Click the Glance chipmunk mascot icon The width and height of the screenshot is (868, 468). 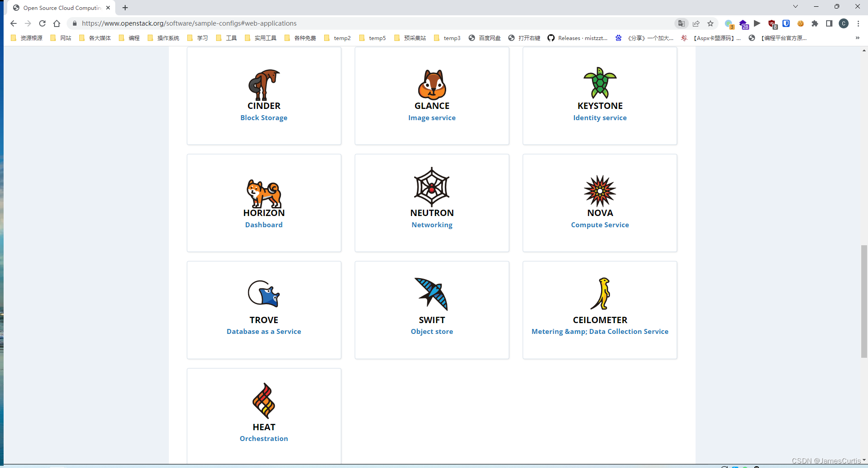pos(432,85)
